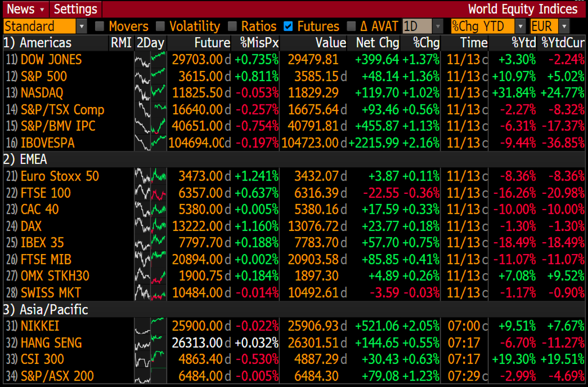588x387 pixels.
Task: Enable the Movers checkbox
Action: (x=99, y=26)
